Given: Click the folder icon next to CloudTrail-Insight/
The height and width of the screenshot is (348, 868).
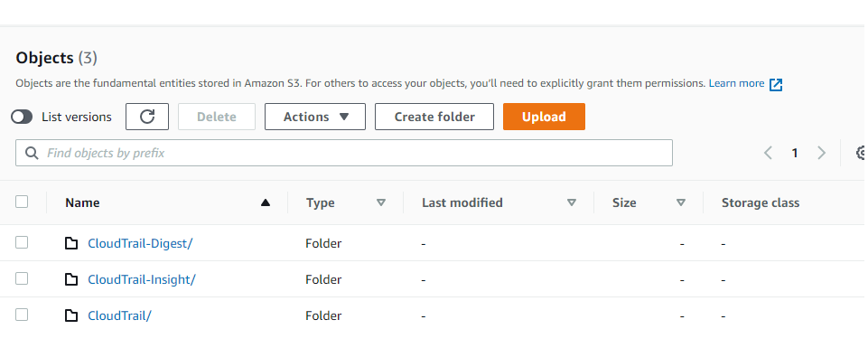Looking at the screenshot, I should 71,279.
